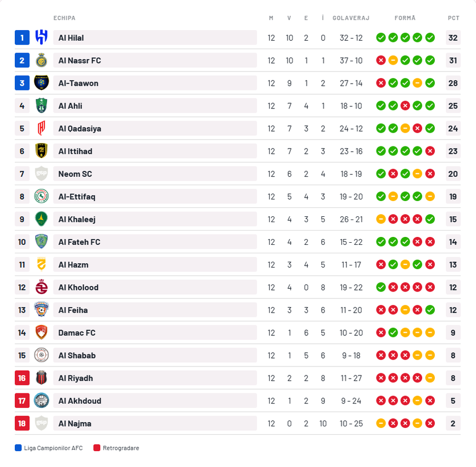Open the Al Qadasiya red logo
The width and height of the screenshot is (476, 467).
tap(41, 129)
